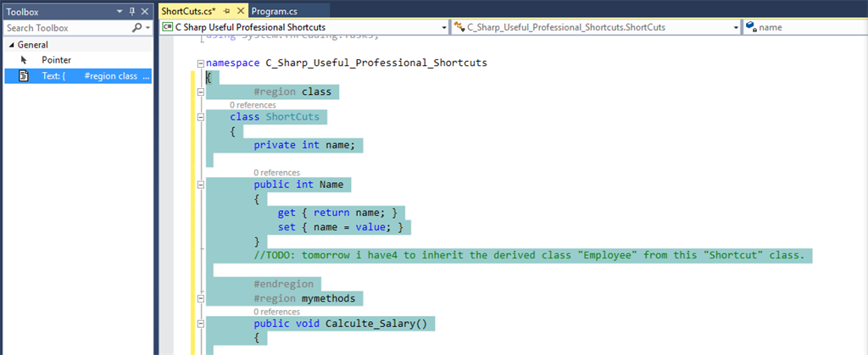868x355 pixels.
Task: Open the name member navigation dropdown
Action: coord(805,27)
